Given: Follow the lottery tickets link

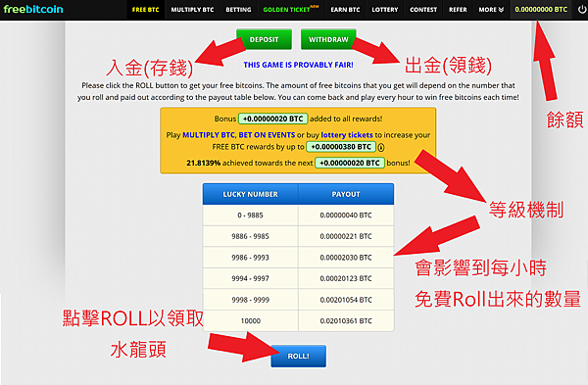Looking at the screenshot, I should click(x=347, y=135).
